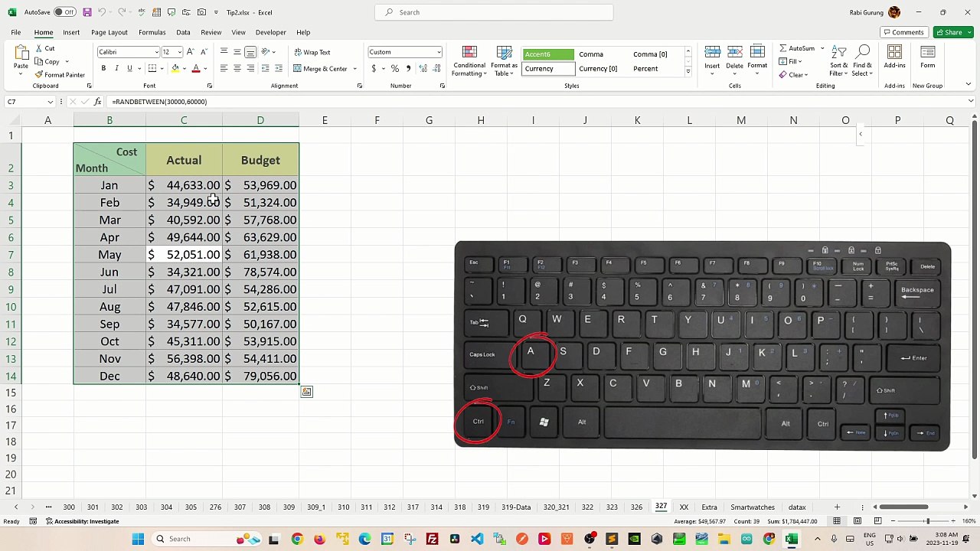
Task: Click the zoom slider in status bar
Action: click(927, 521)
